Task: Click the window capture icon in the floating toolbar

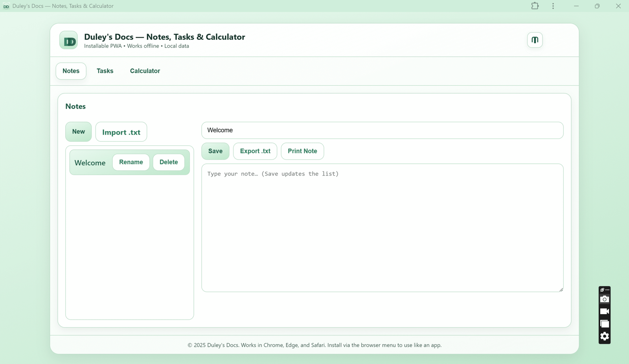Action: 604,324
